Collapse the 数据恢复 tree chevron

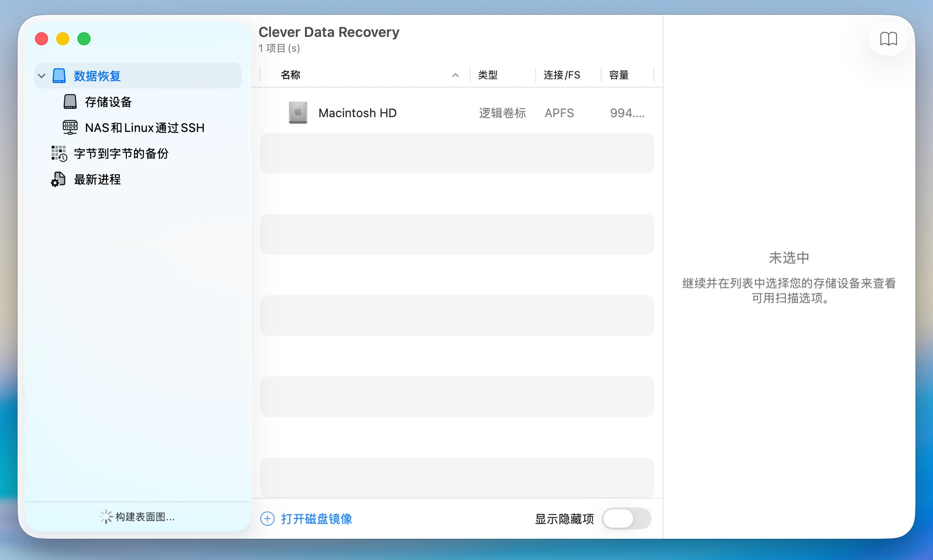pos(42,76)
